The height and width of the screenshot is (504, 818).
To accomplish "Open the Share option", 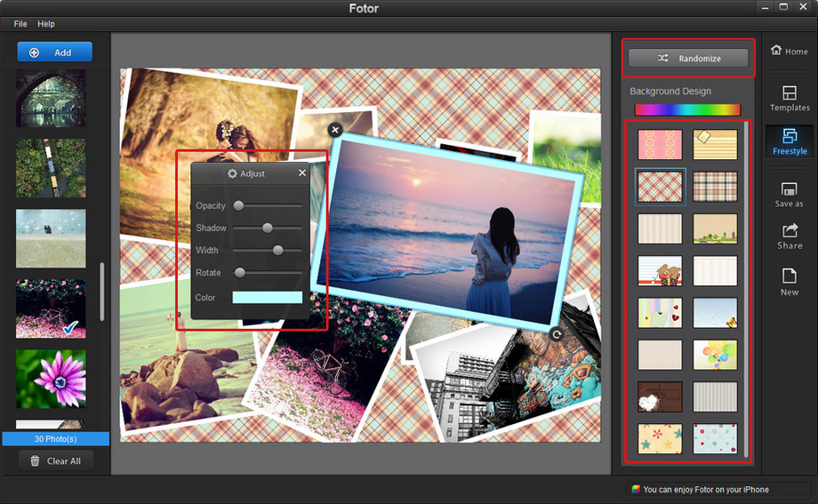I will (790, 236).
